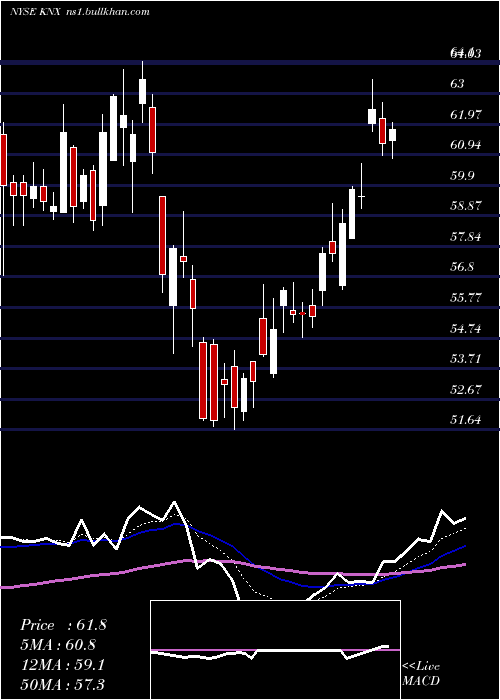Click inside the Live MACD inset chart
This screenshot has width=500, height=700.
[275, 650]
